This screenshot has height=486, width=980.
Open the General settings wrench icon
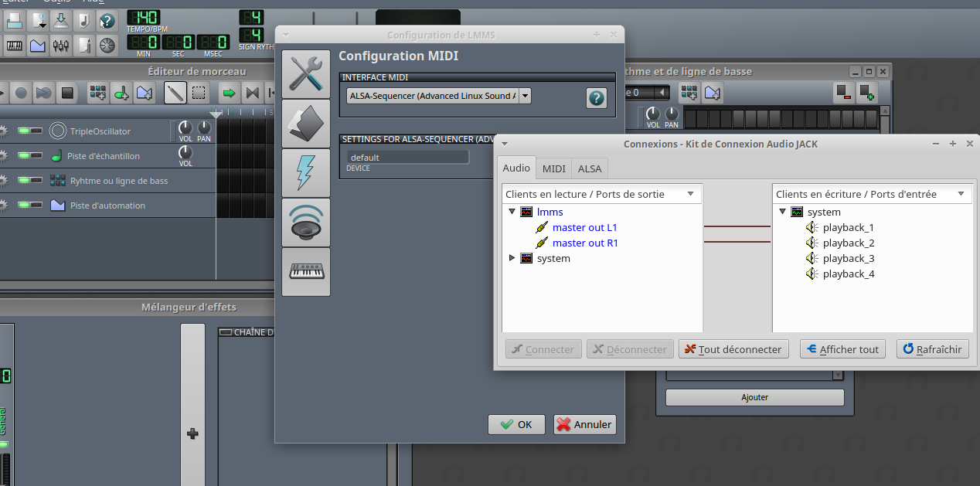(306, 74)
